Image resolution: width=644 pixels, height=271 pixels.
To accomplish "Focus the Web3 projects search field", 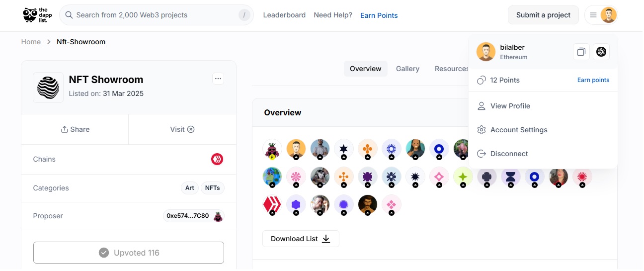I will click(x=157, y=15).
